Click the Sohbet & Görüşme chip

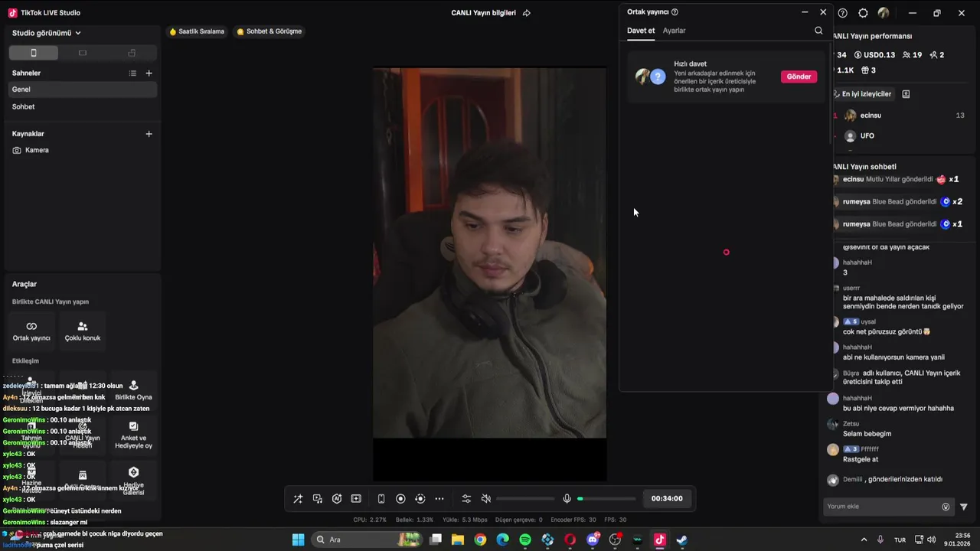[x=269, y=31]
